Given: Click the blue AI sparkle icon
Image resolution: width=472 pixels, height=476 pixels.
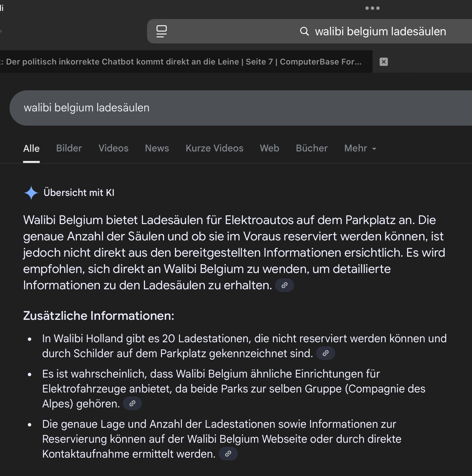Looking at the screenshot, I should coord(31,193).
